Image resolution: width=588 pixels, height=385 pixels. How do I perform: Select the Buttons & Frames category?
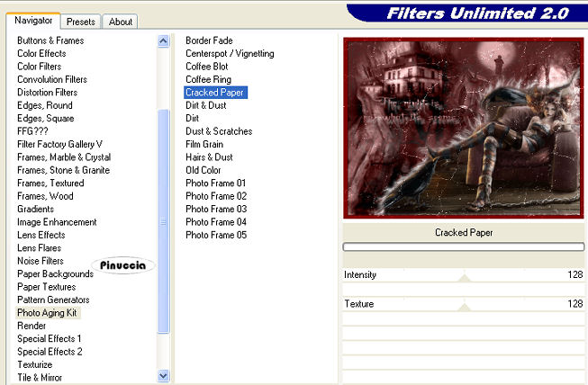coord(50,40)
